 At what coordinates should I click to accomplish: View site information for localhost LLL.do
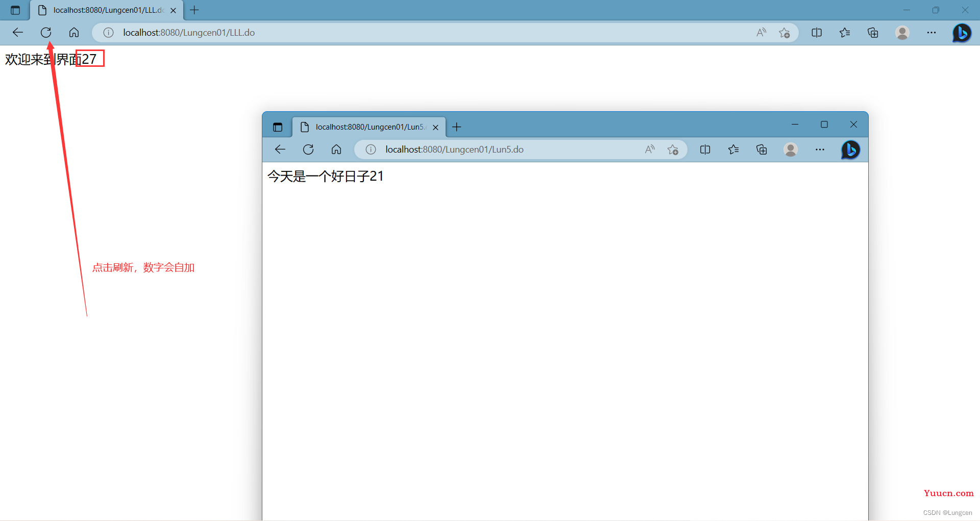pyautogui.click(x=108, y=33)
